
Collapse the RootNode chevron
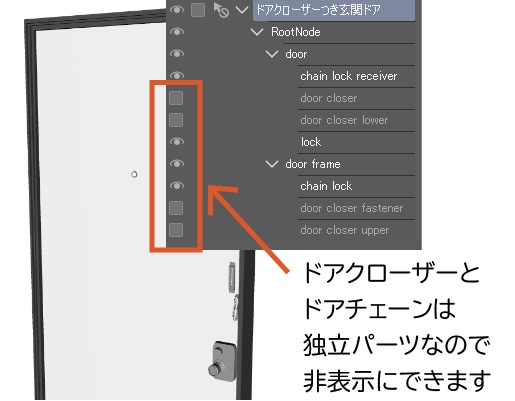[257, 32]
